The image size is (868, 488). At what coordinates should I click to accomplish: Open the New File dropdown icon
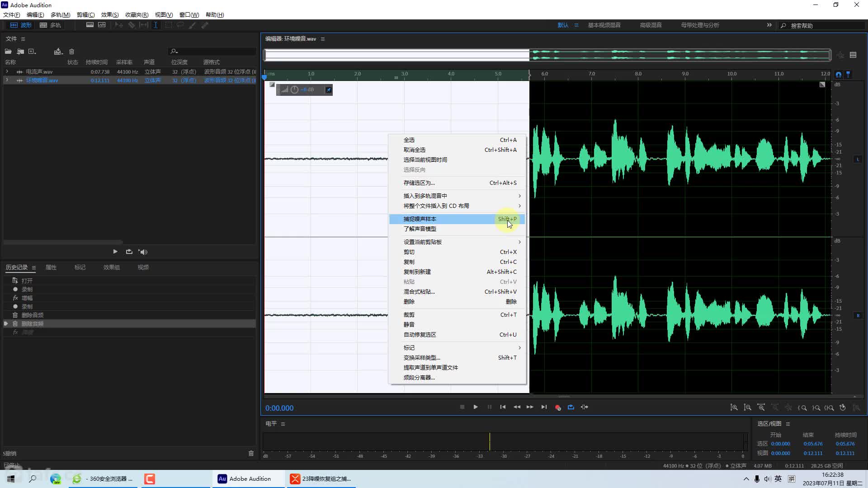click(32, 52)
